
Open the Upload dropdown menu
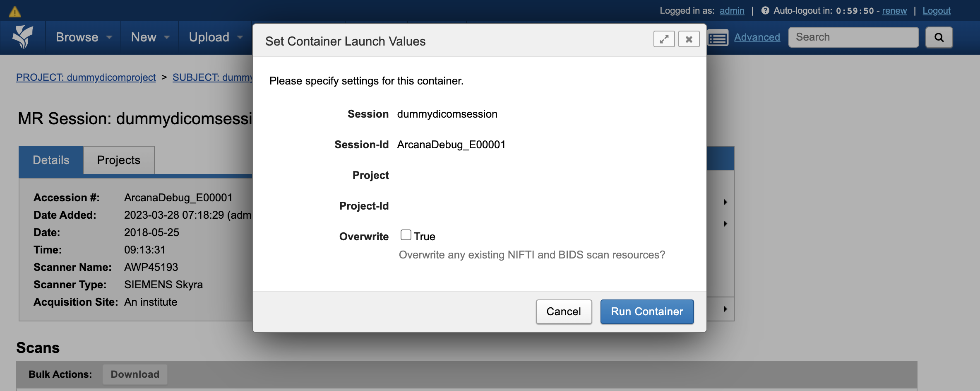pos(216,37)
